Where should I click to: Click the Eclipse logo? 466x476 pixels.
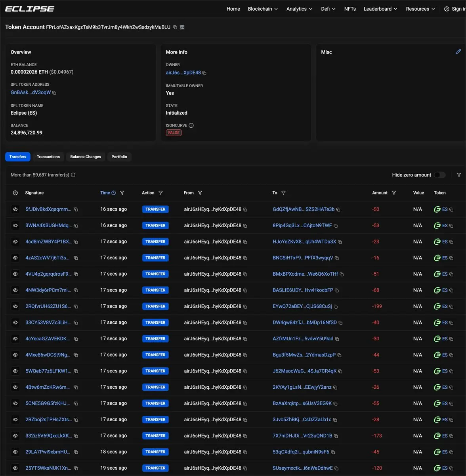[30, 9]
